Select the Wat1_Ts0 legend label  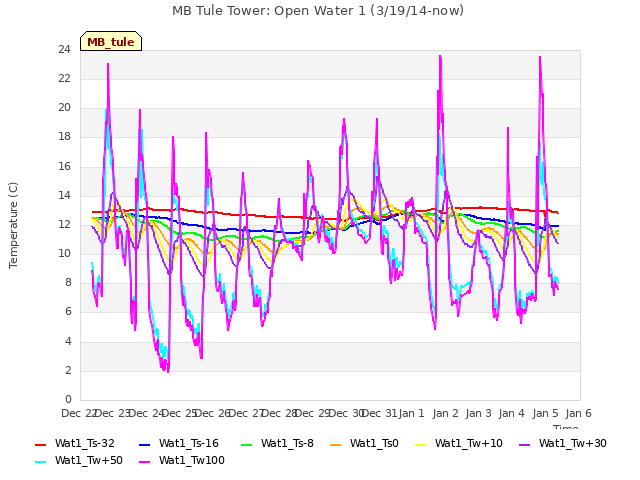[x=374, y=444]
